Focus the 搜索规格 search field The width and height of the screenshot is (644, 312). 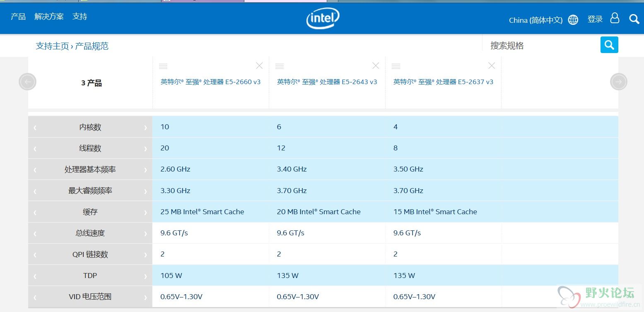(541, 45)
